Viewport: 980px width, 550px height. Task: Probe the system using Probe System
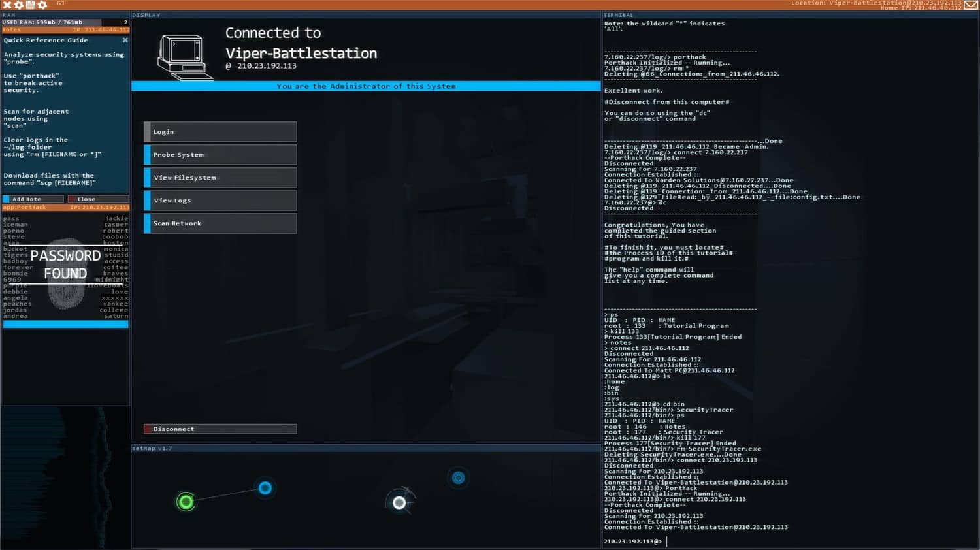(x=220, y=154)
